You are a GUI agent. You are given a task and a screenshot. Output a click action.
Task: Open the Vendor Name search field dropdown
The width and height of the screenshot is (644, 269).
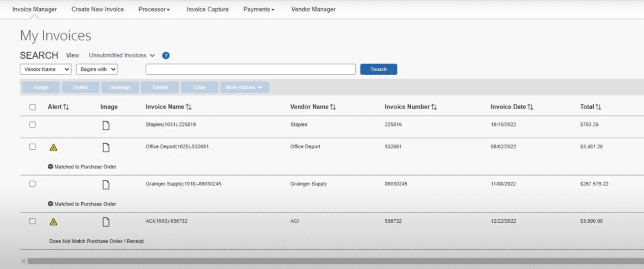(45, 70)
